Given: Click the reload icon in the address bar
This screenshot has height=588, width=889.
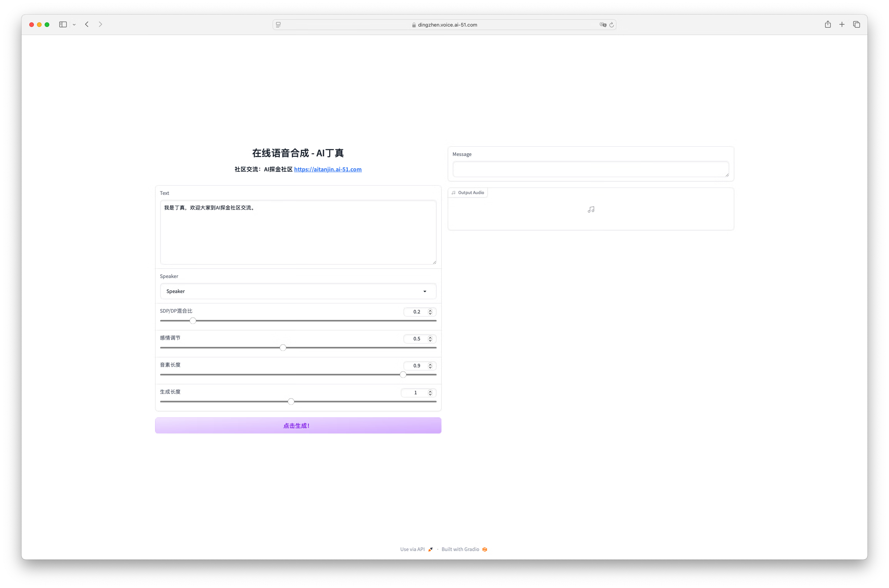Looking at the screenshot, I should pos(611,25).
